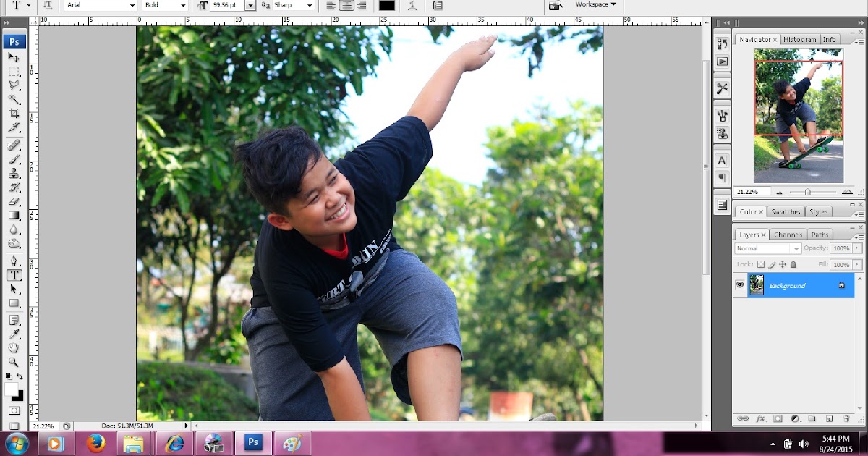Viewport: 868px width, 456px height.
Task: Select the Brush tool
Action: point(14,159)
